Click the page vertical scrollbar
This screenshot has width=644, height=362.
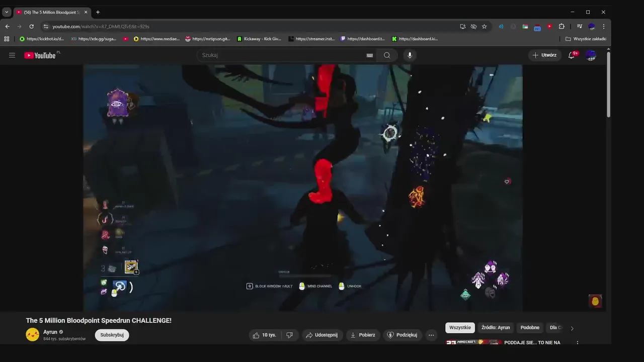pyautogui.click(x=608, y=84)
